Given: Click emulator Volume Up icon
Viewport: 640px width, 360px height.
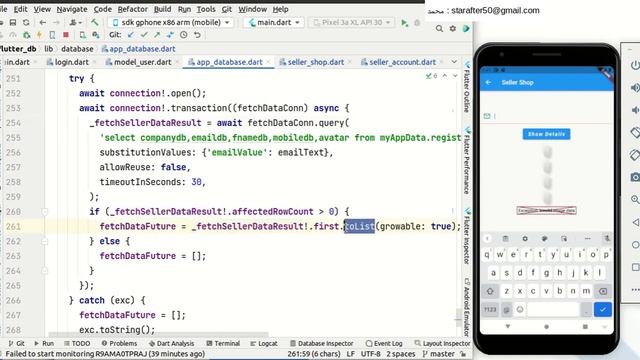Looking at the screenshot, I should tap(635, 88).
